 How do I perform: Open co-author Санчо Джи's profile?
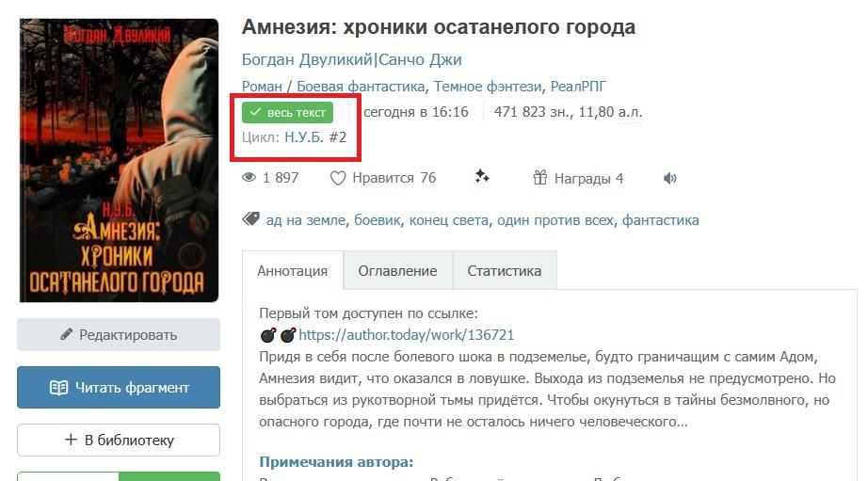pos(420,59)
